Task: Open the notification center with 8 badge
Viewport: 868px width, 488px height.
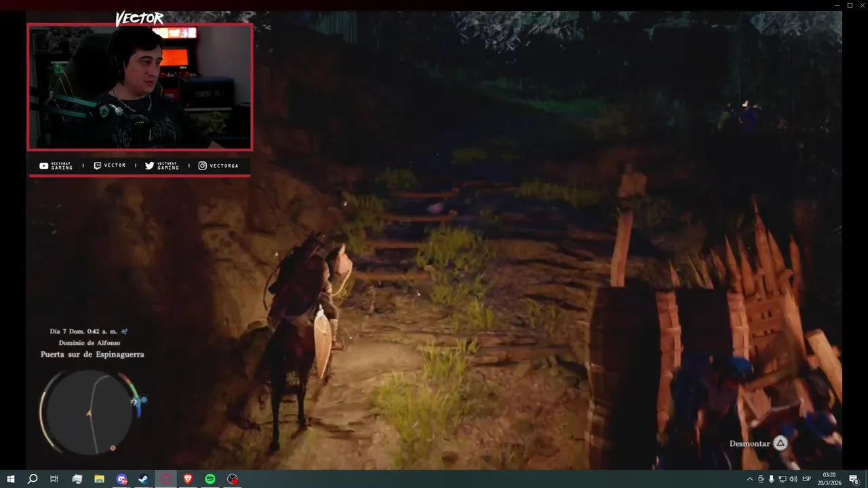Action: pyautogui.click(x=854, y=479)
